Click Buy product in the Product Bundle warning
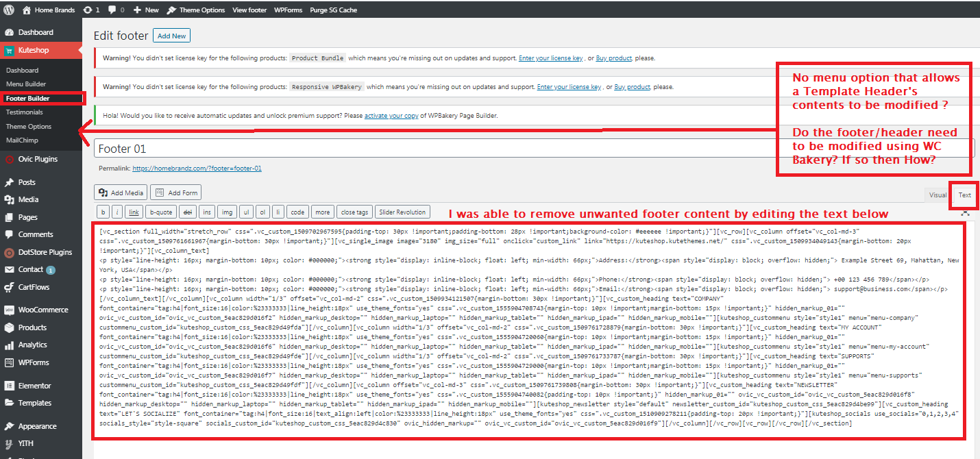The width and height of the screenshot is (980, 459). 614,58
